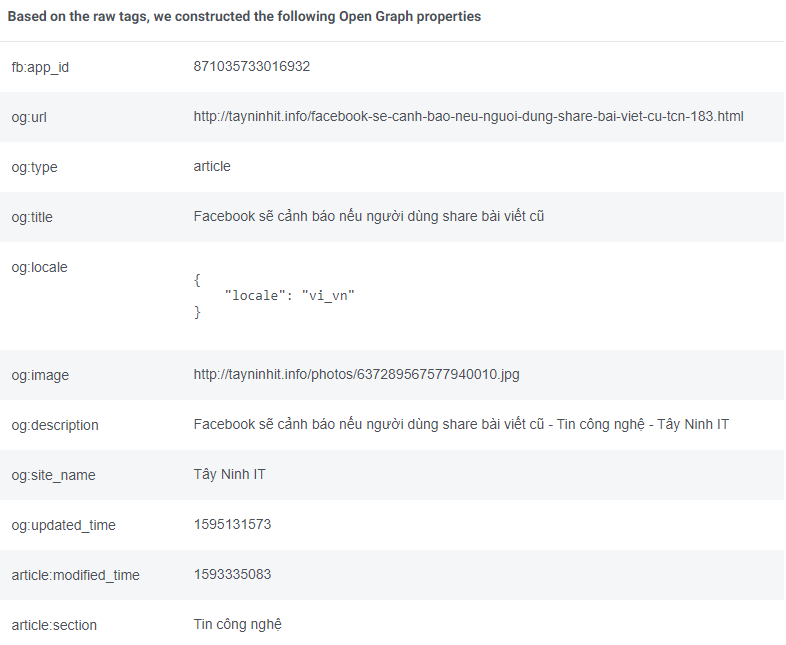Click the og:type property label
Image resolution: width=786 pixels, height=645 pixels.
click(x=34, y=167)
